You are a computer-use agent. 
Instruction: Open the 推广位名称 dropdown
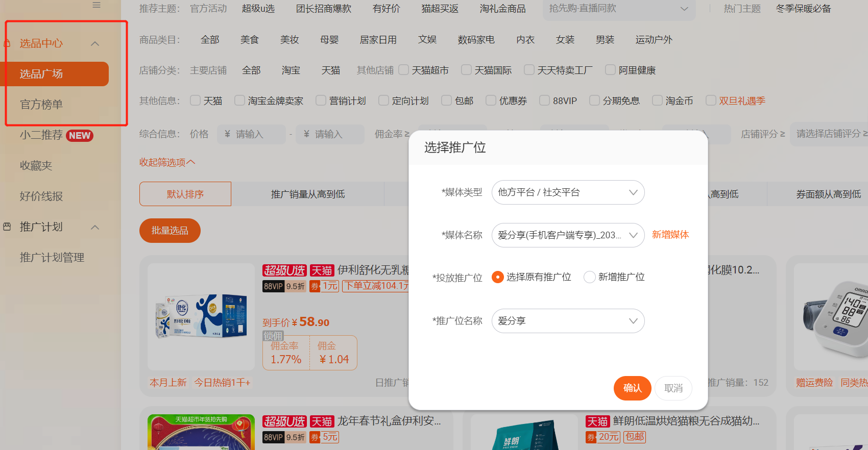[568, 321]
